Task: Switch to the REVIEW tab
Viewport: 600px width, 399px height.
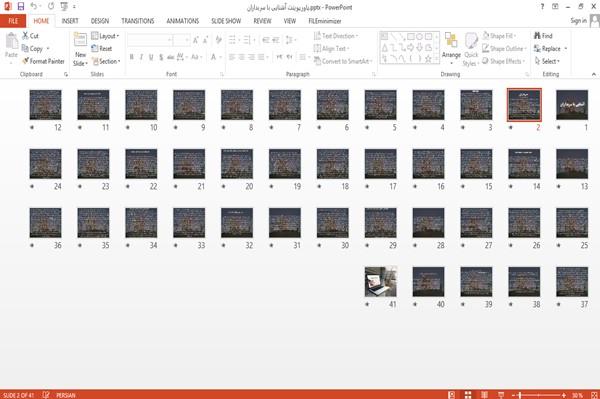Action: click(262, 21)
